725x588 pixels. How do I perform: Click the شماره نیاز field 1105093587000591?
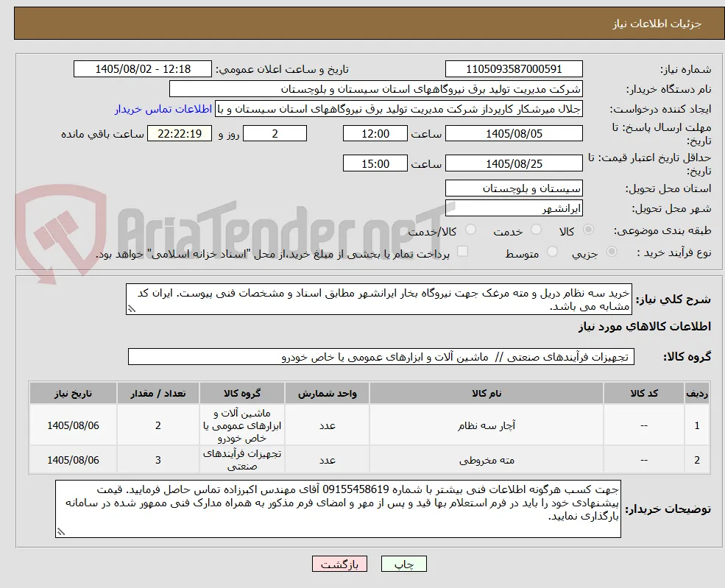pos(514,69)
